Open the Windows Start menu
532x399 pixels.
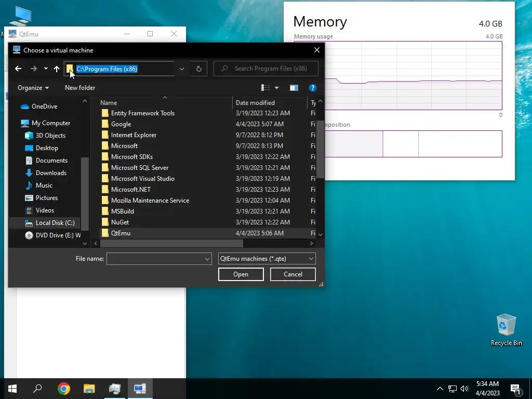(12, 389)
